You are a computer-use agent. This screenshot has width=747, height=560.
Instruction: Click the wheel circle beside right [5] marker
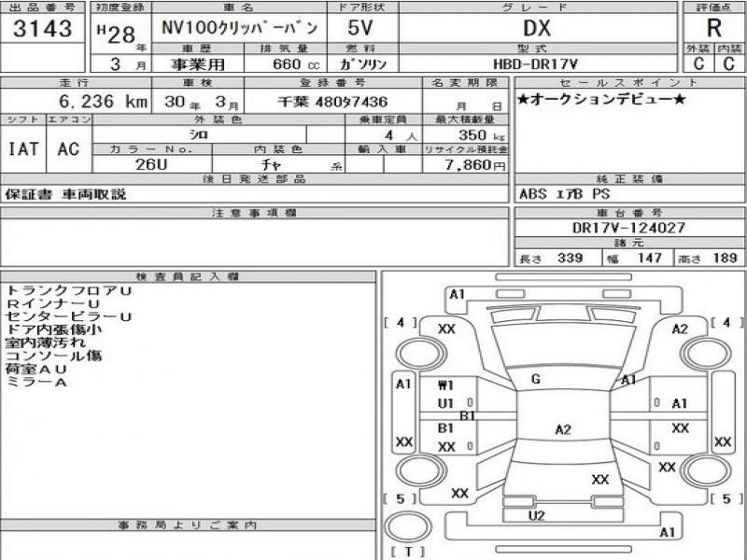click(x=706, y=471)
